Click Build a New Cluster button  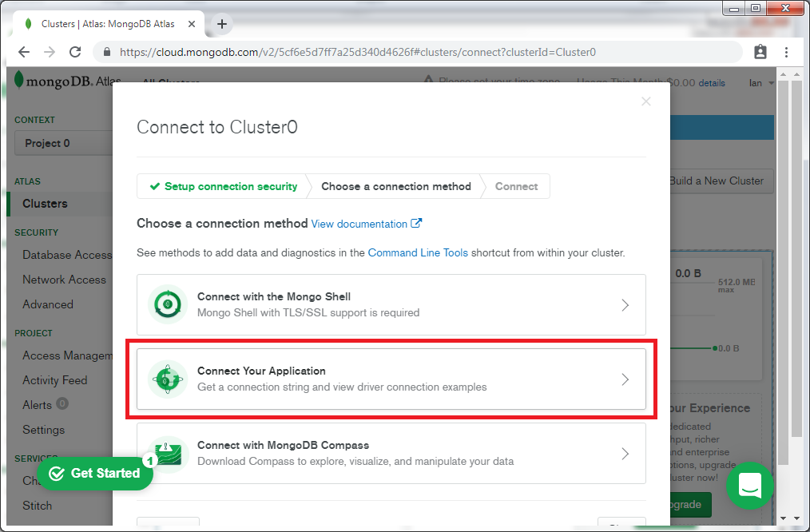[x=721, y=181]
